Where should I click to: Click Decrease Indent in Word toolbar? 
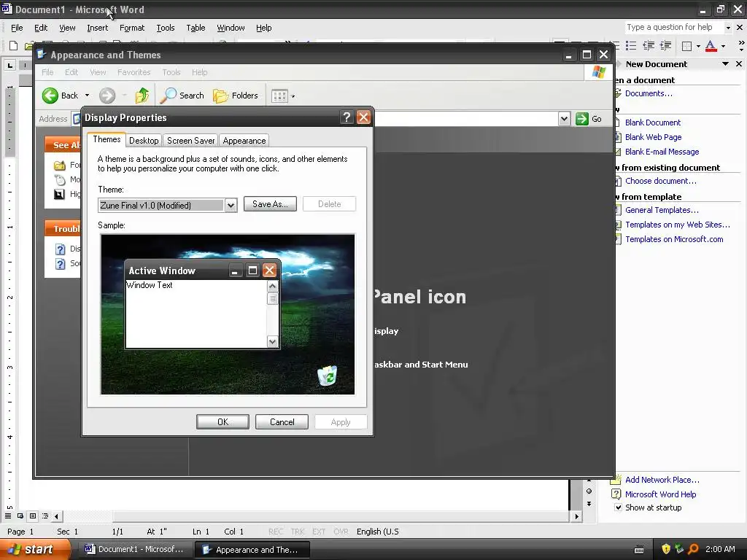pos(649,46)
